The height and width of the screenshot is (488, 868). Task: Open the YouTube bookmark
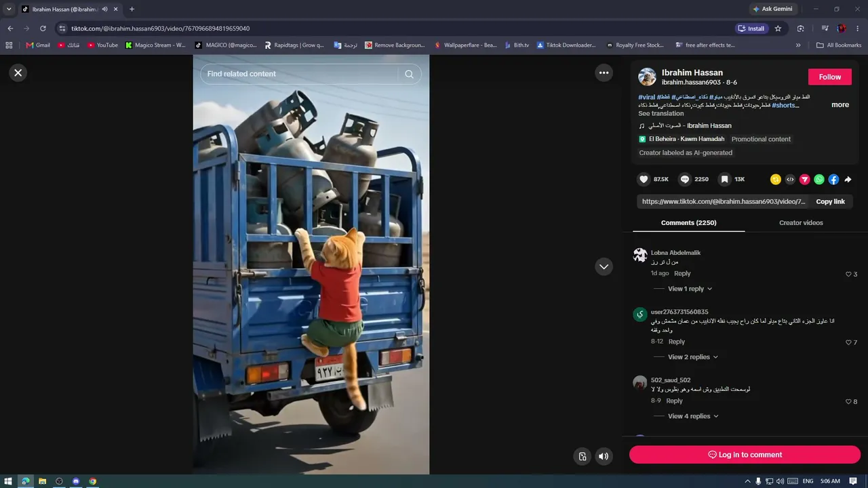102,45
